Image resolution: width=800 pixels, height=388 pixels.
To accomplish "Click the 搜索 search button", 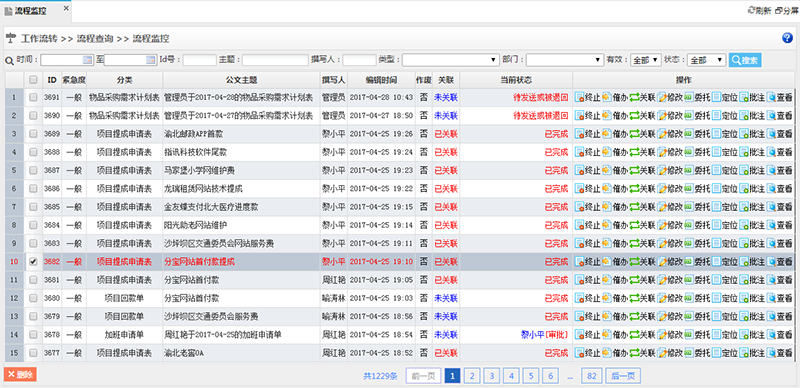I will 745,60.
